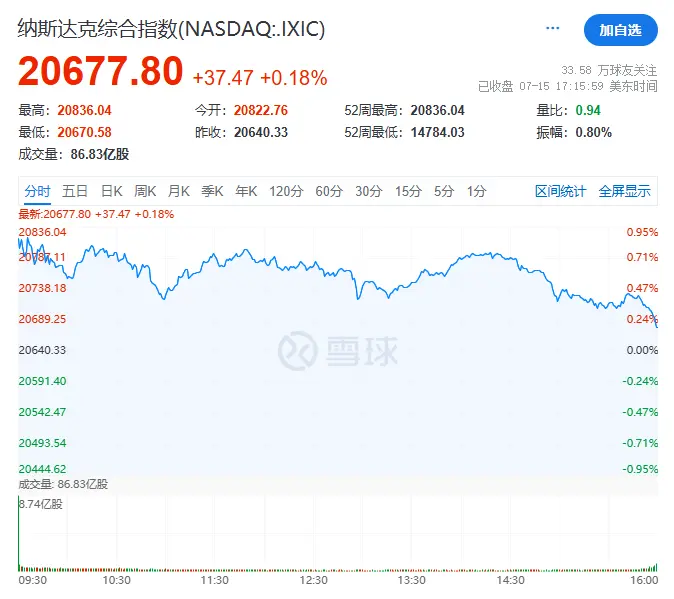674x599 pixels.
Task: Click the 8.74亿股 volume axis label
Action: point(41,504)
